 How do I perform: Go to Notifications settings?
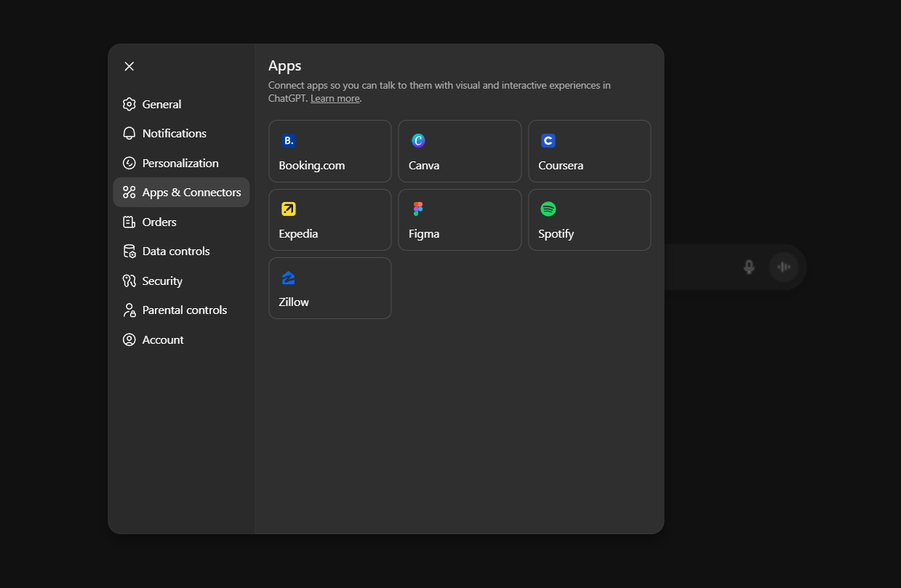(x=174, y=134)
